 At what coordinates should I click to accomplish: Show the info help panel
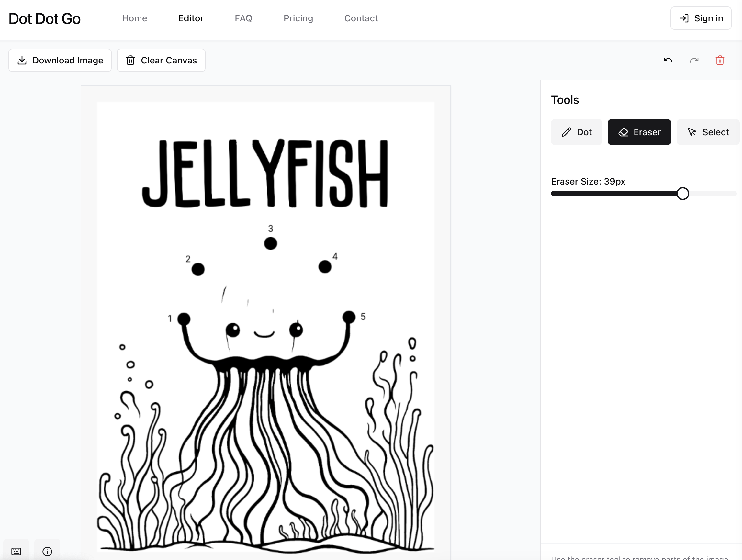47,551
